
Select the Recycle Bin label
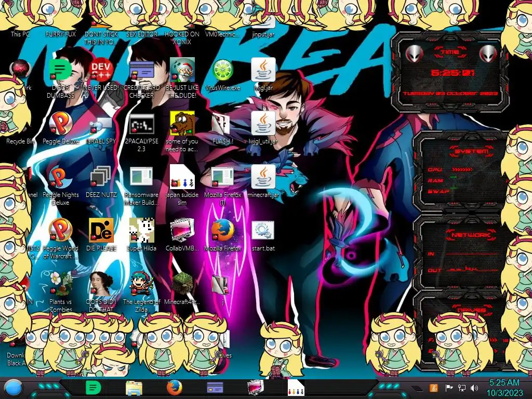[20, 141]
